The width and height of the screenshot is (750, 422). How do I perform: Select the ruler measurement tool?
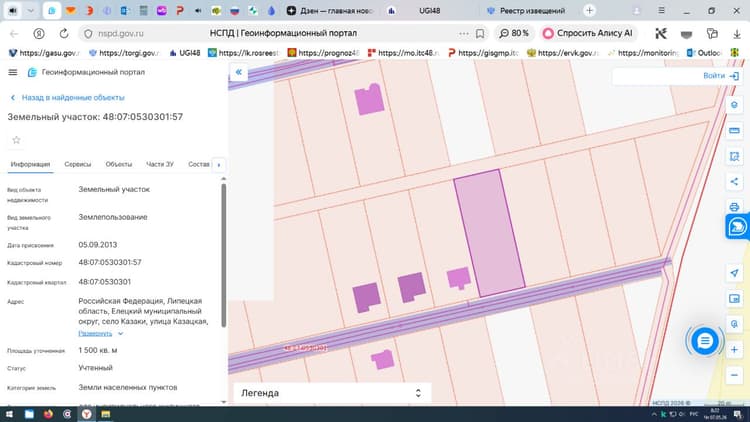pyautogui.click(x=734, y=130)
